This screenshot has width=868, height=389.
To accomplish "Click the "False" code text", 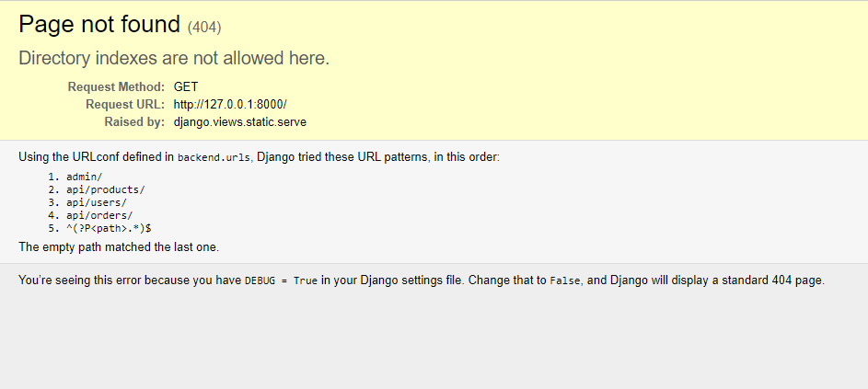I will click(565, 280).
